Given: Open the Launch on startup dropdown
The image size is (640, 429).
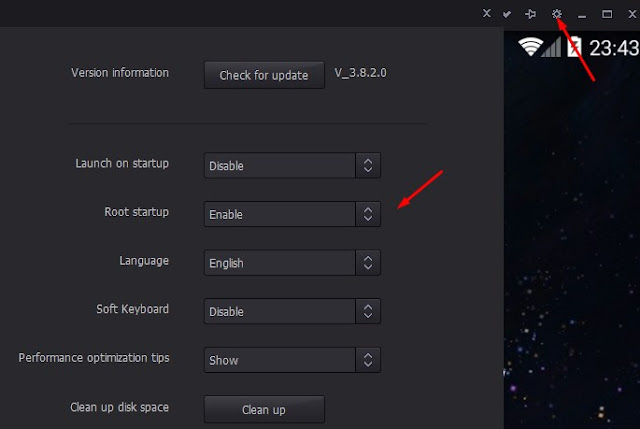Looking at the screenshot, I should click(292, 165).
